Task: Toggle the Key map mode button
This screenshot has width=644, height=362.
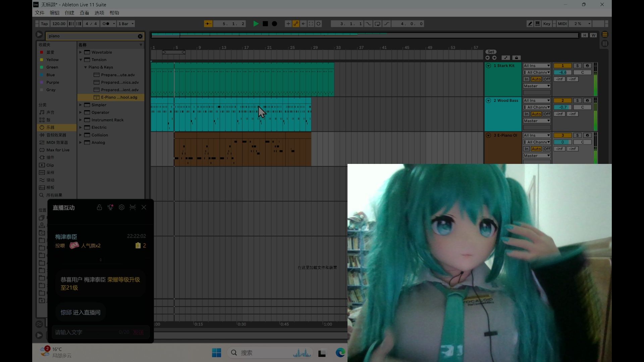Action: click(x=547, y=24)
